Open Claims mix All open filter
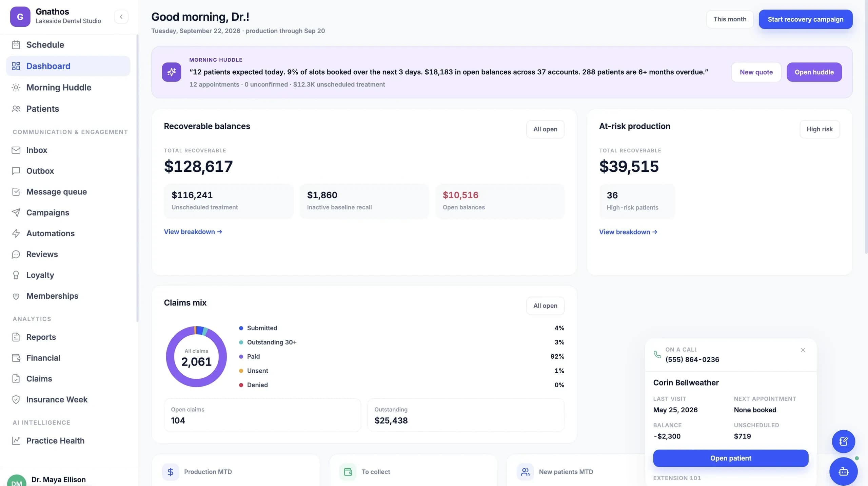The height and width of the screenshot is (486, 868). click(x=545, y=305)
